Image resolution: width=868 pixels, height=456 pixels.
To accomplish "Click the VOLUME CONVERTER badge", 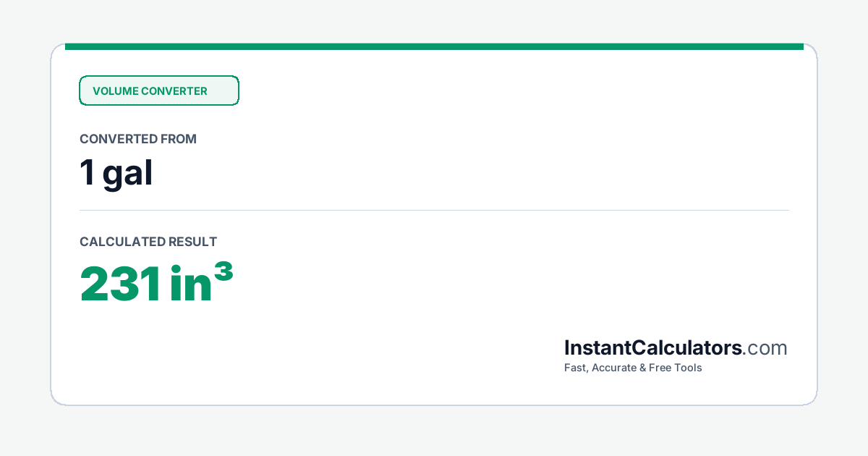I will (158, 90).
